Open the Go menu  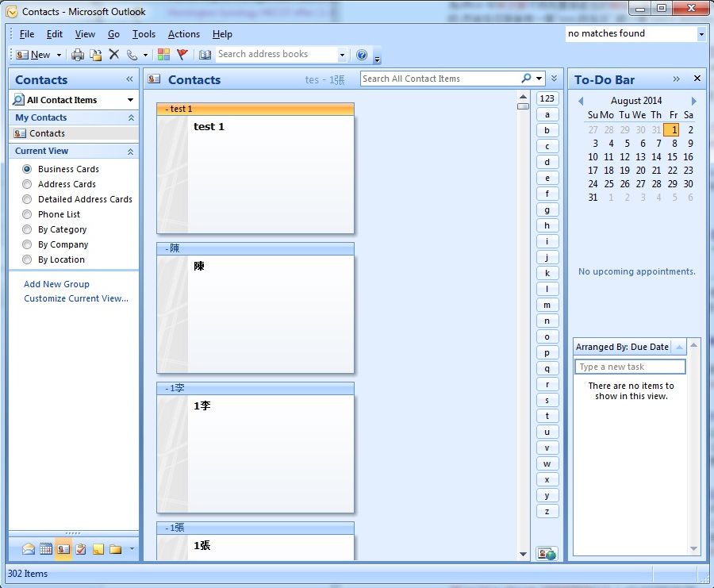click(x=113, y=34)
